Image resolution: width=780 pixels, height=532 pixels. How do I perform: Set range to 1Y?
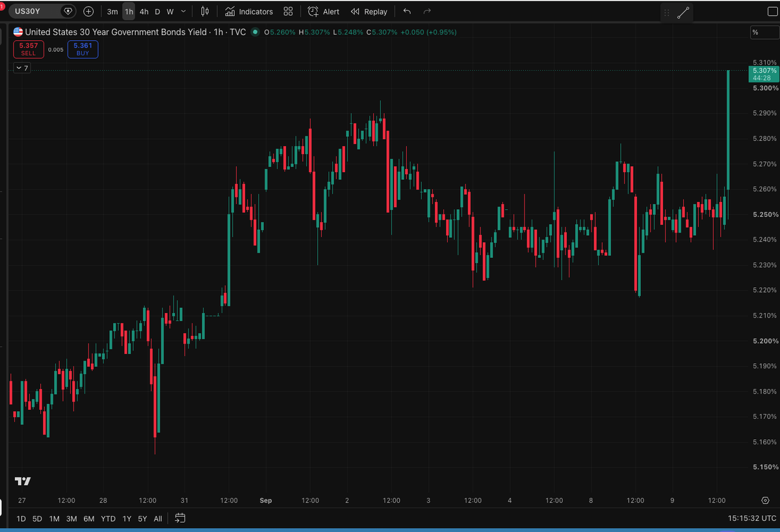(127, 518)
